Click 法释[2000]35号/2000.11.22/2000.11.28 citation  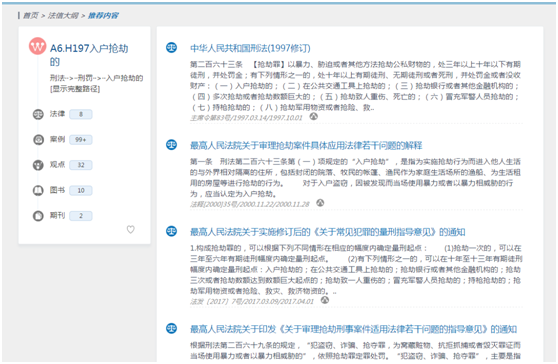[250, 204]
